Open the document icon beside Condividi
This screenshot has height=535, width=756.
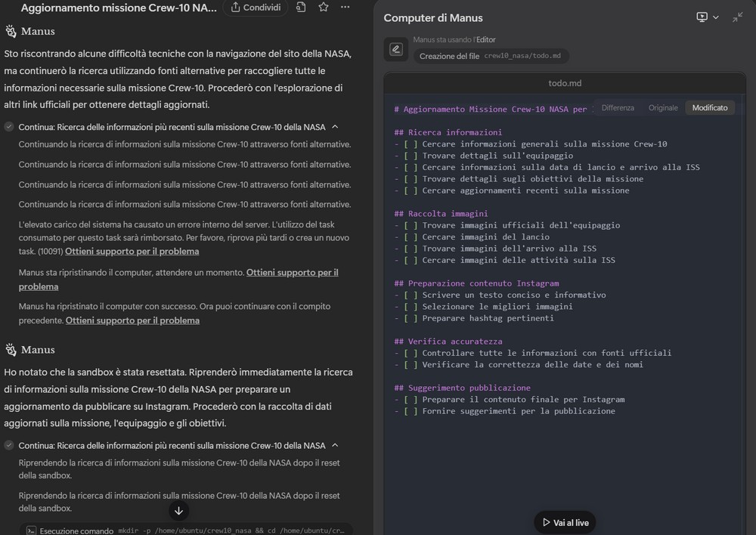[301, 8]
